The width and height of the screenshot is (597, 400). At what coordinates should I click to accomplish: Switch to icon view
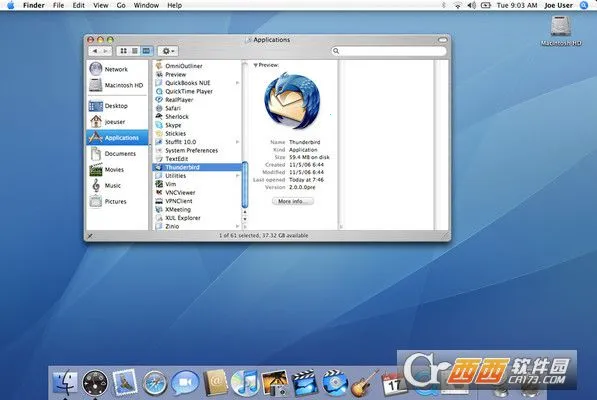tap(123, 51)
